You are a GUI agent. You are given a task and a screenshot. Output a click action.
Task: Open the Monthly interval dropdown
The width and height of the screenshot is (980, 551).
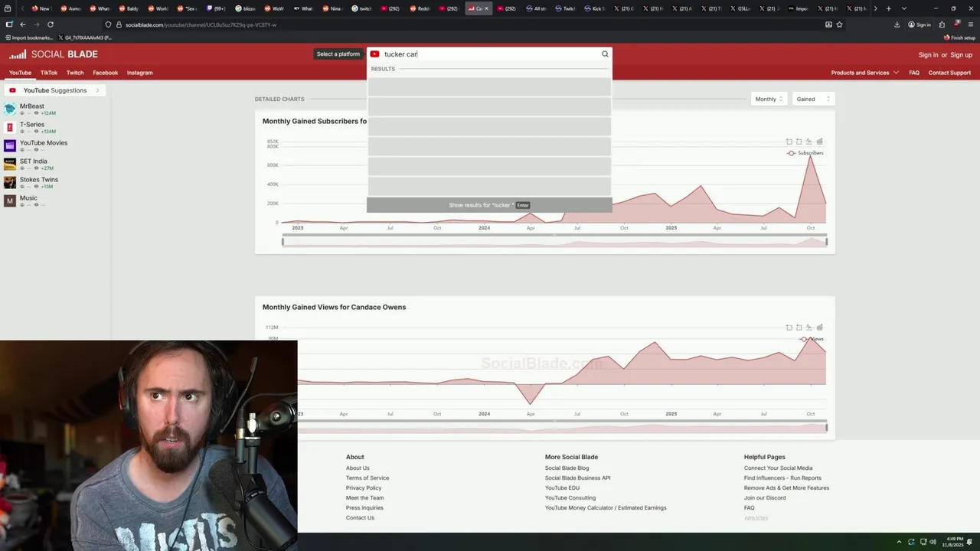(x=769, y=99)
